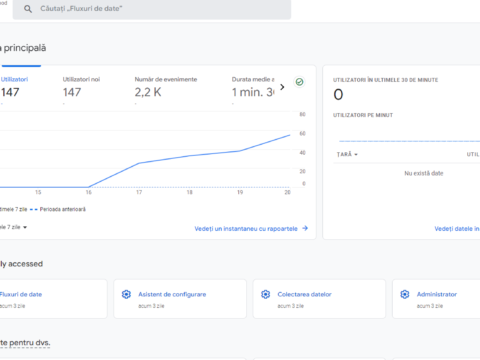Open the Colectarea datelor card
Image resolution: width=480 pixels, height=360 pixels.
319,299
